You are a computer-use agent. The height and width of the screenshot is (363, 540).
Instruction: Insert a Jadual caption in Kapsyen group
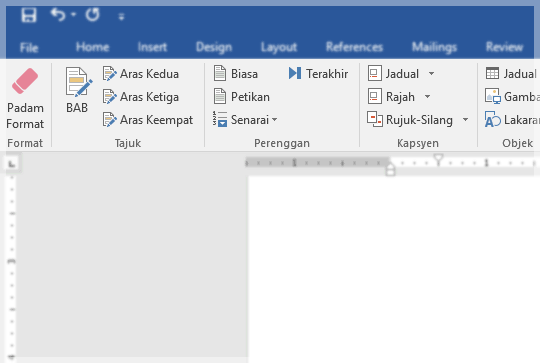[x=393, y=74]
